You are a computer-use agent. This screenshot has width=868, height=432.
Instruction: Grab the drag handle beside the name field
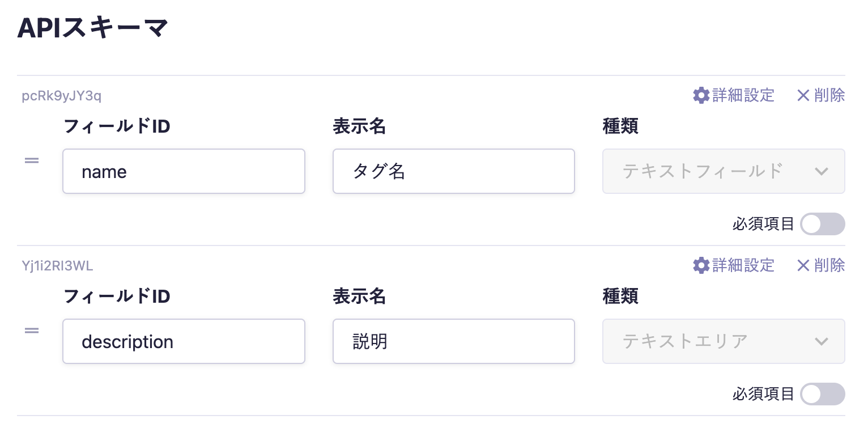point(32,160)
